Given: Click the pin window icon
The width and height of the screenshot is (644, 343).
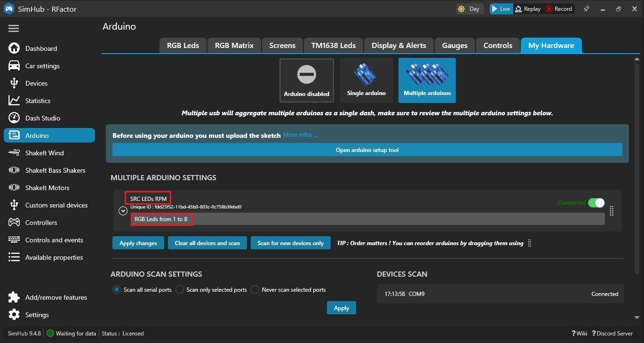Looking at the screenshot, I should point(586,9).
